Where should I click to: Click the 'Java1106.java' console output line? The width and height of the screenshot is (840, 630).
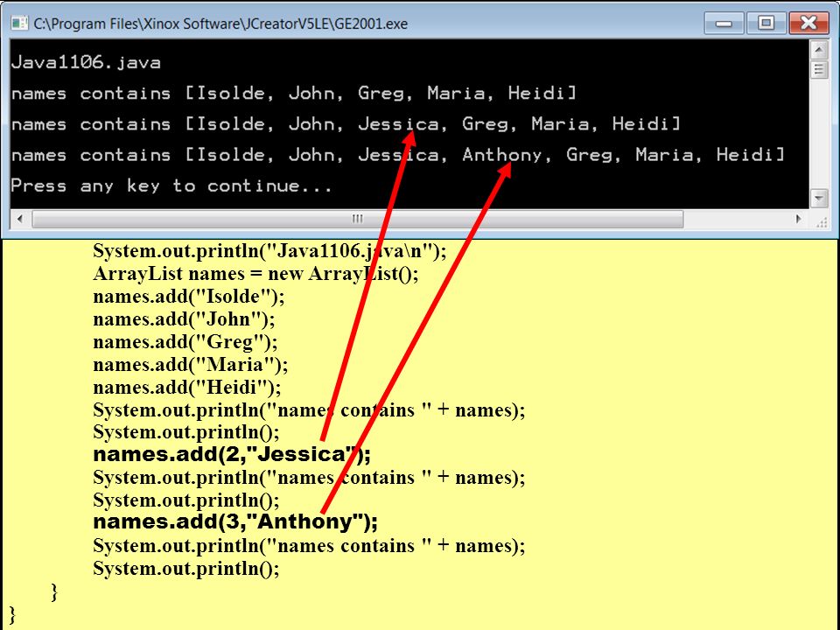pyautogui.click(x=86, y=63)
